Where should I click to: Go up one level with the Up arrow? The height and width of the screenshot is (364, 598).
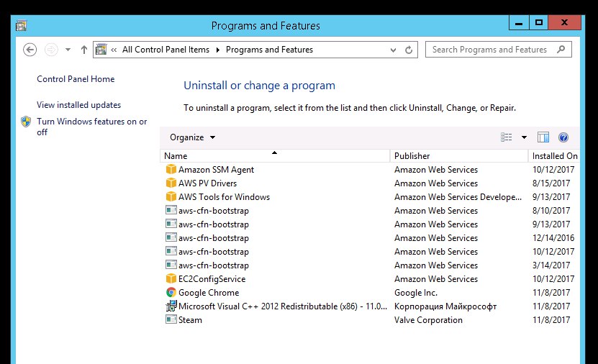point(84,50)
